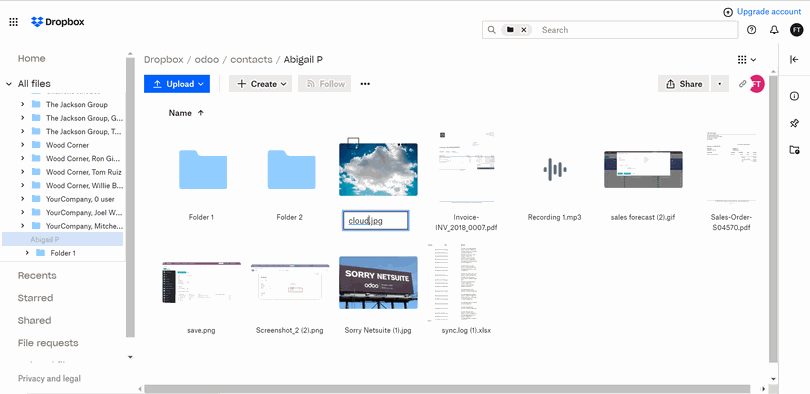Open Upgrade account link
810x394 pixels.
tap(769, 11)
